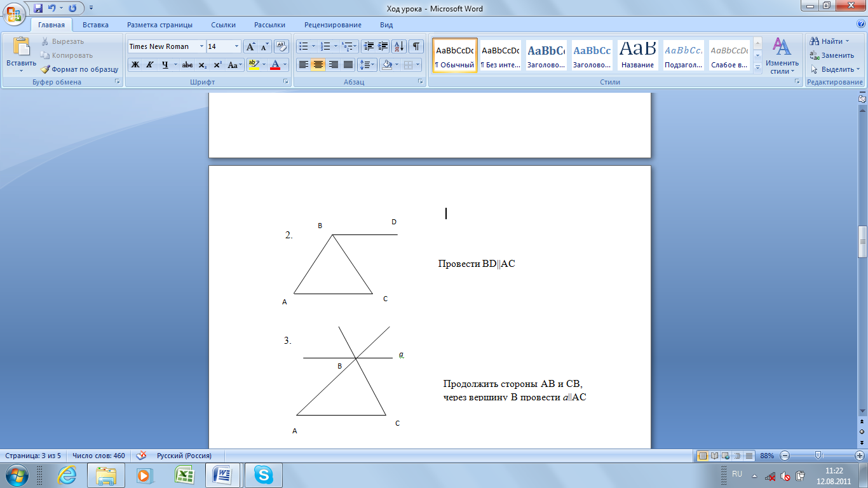Apply yellow text highlight color
The image size is (868, 488).
(253, 65)
